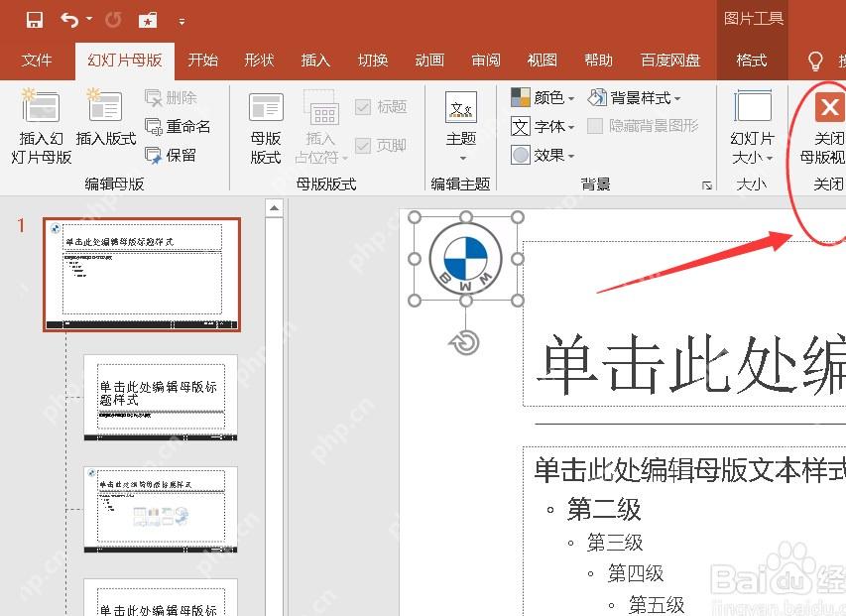Go to the 动画 tab

point(429,60)
